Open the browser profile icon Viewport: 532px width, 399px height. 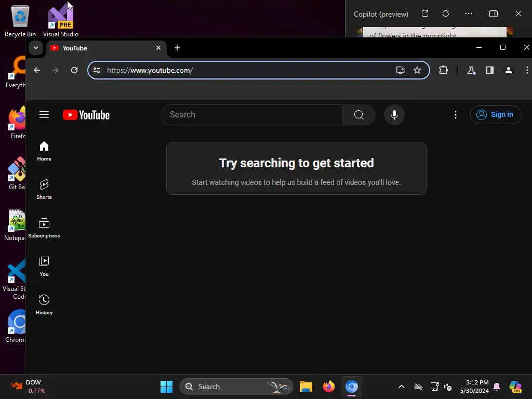click(508, 70)
